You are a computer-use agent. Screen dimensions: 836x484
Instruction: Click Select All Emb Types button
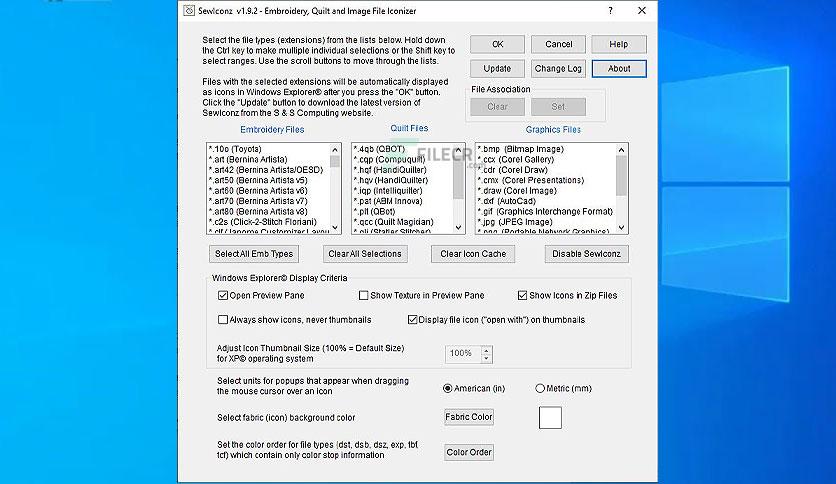[x=254, y=254]
